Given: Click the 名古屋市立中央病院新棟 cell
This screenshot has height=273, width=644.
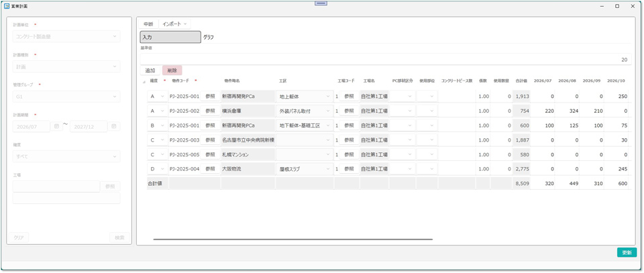Looking at the screenshot, I should 248,140.
